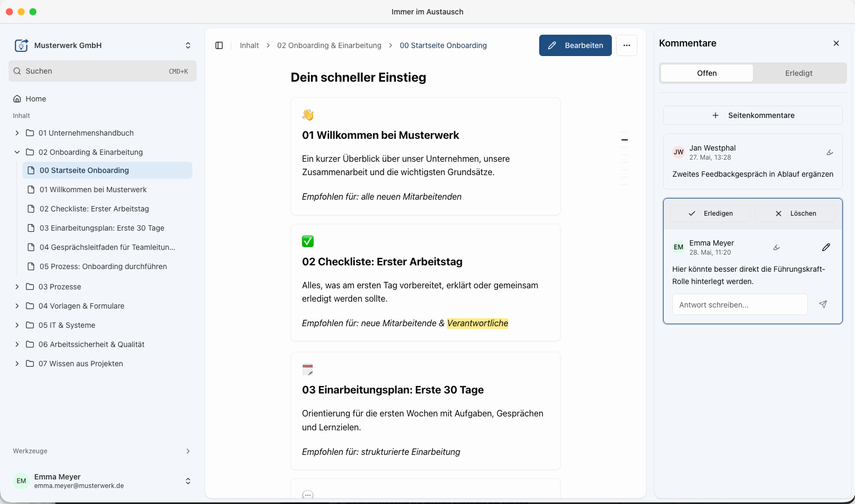Open the three-dots more options menu
Viewport: 855px width, 504px height.
tap(627, 45)
